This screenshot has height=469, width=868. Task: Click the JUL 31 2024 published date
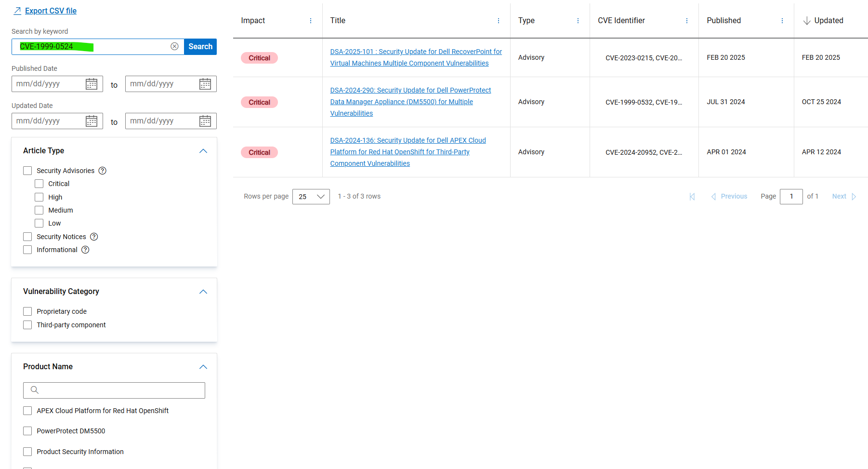click(x=726, y=102)
